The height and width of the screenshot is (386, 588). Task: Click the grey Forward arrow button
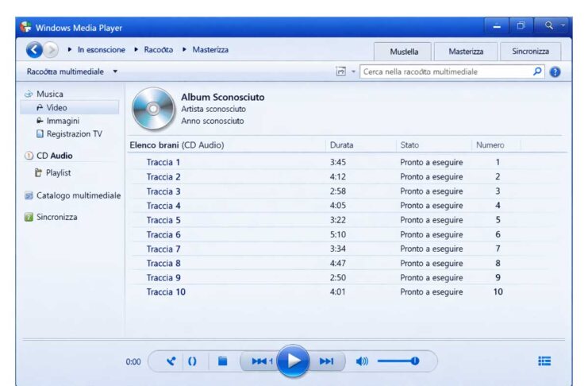coord(52,50)
